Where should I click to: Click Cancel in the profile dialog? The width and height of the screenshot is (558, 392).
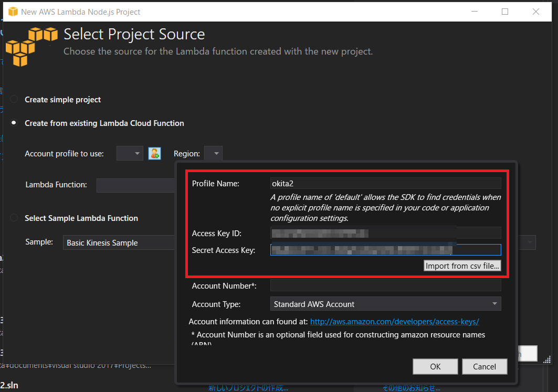[485, 366]
